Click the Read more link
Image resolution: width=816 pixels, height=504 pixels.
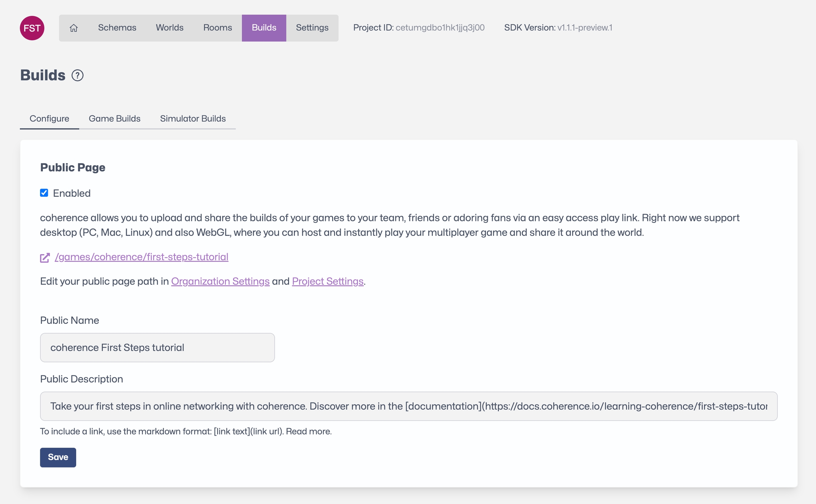308,431
